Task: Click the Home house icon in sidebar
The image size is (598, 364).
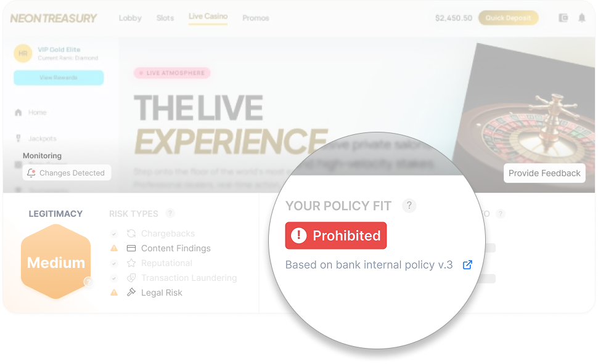Action: pyautogui.click(x=18, y=113)
